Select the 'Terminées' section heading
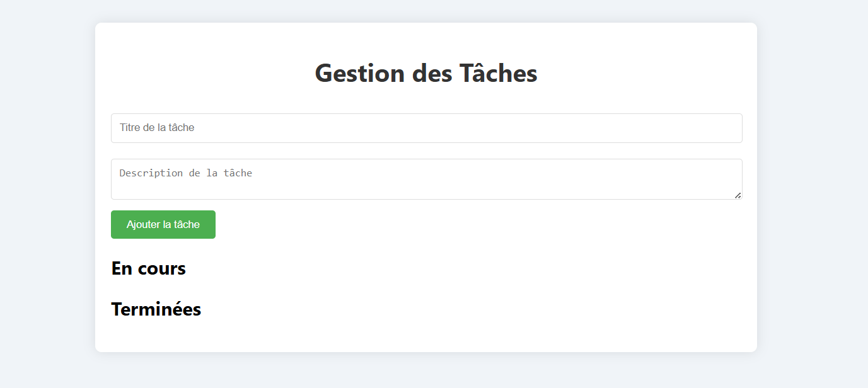 point(156,309)
